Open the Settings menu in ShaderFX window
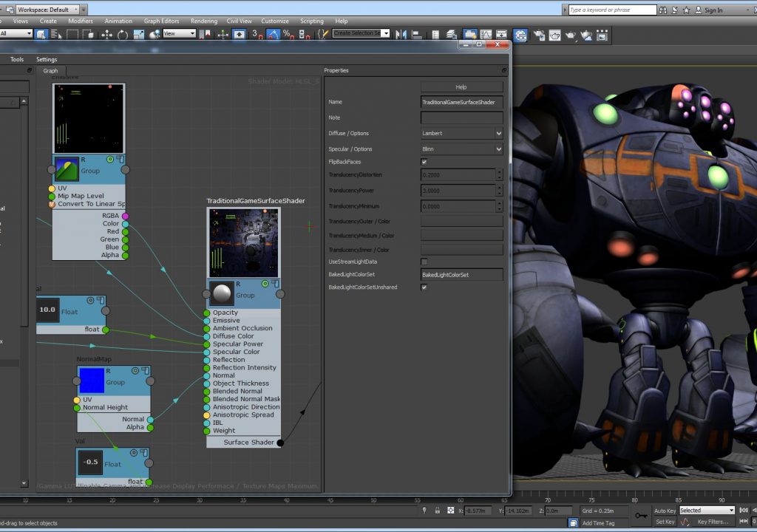The width and height of the screenshot is (757, 532). coord(47,59)
